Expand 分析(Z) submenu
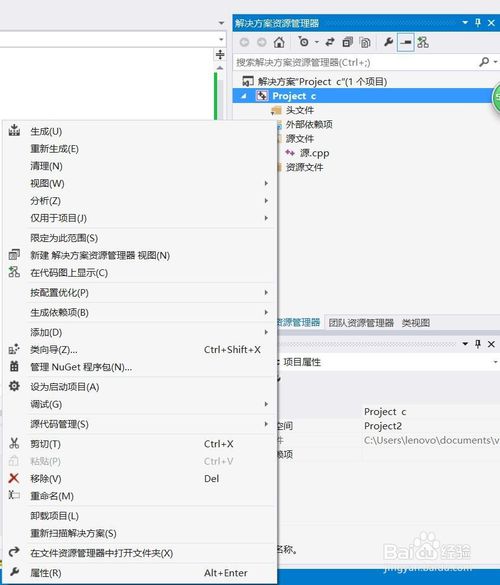This screenshot has height=585, width=500. 140,201
